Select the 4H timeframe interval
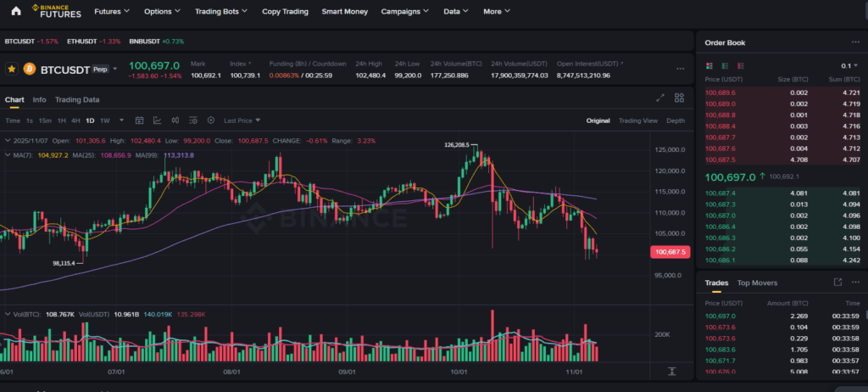868x392 pixels. coord(75,120)
